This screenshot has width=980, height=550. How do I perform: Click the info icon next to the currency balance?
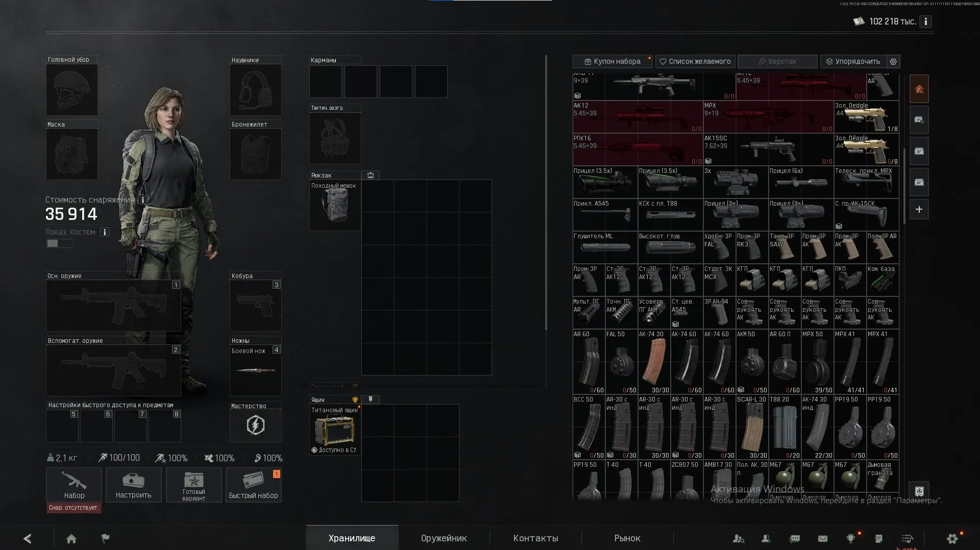click(x=925, y=21)
